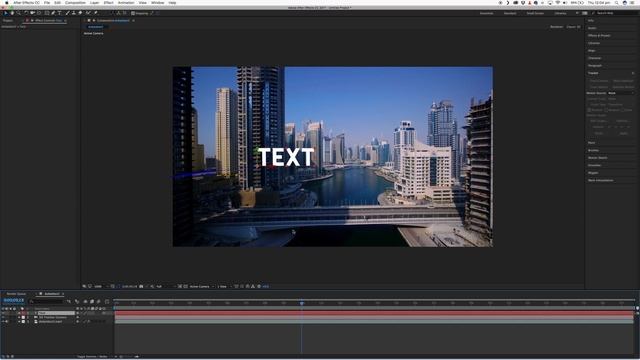Select the Pen tool
640x360 pixels.
53,13
